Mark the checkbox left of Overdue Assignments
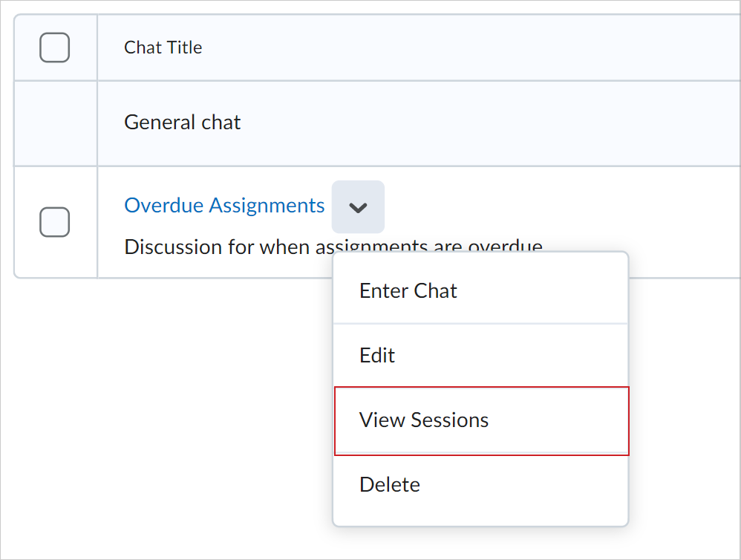The width and height of the screenshot is (741, 560). pos(54,222)
